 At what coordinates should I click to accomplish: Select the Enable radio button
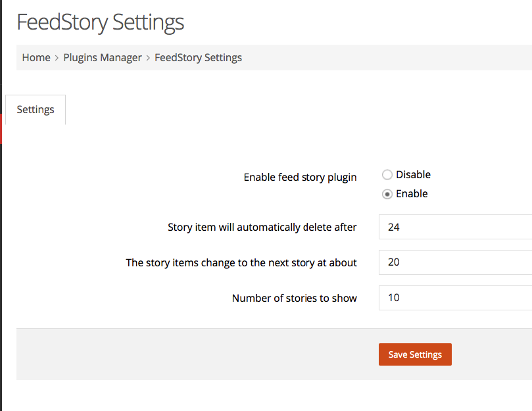tap(387, 194)
